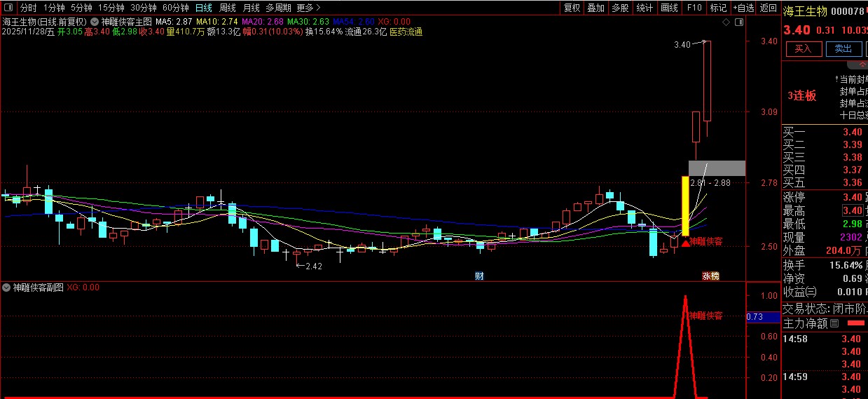Select the 60分钟 period tab
Image resolution: width=868 pixels, height=399 pixels.
(x=176, y=8)
